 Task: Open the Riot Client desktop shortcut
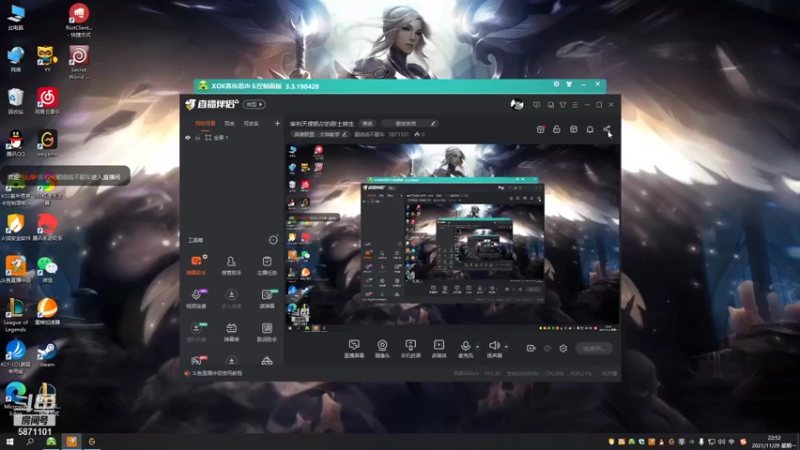click(79, 20)
